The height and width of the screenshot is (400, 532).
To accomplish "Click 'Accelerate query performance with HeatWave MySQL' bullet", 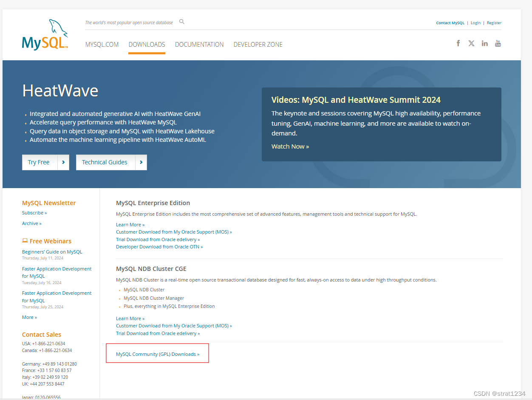I will 103,122.
